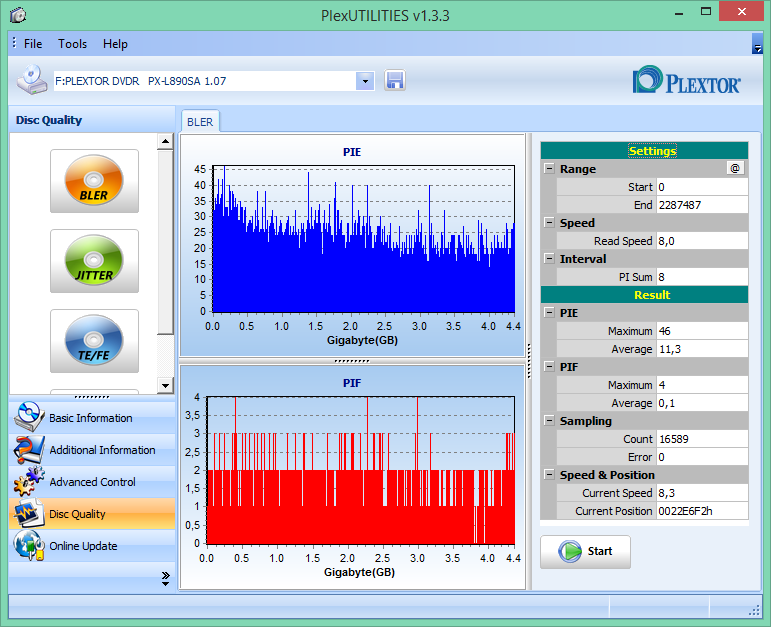
Task: Go to Advanced Control
Action: pyautogui.click(x=92, y=482)
